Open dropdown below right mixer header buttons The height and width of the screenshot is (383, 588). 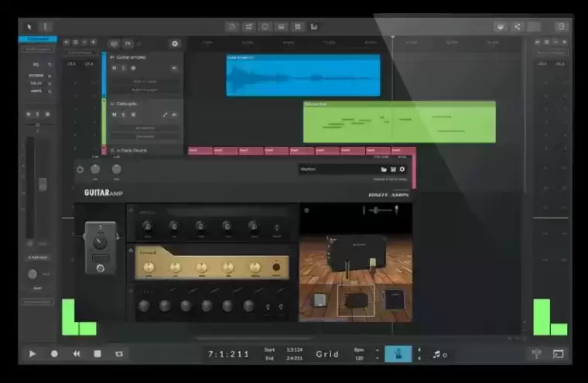551,53
